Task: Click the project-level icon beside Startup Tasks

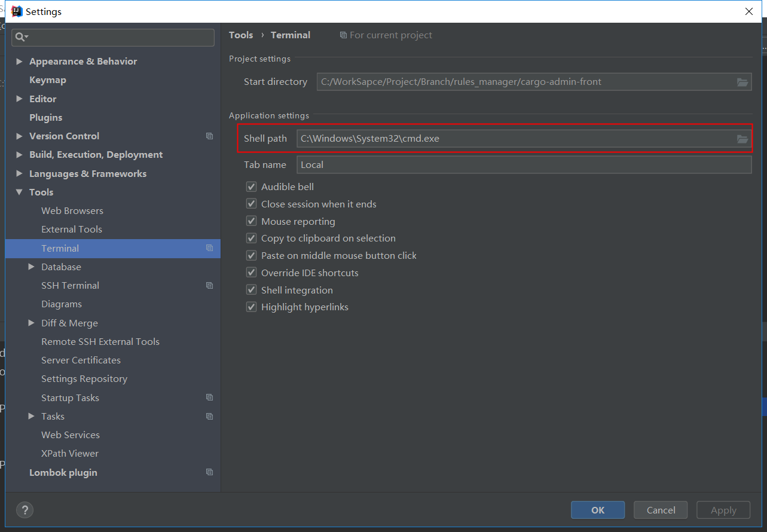Action: [209, 398]
